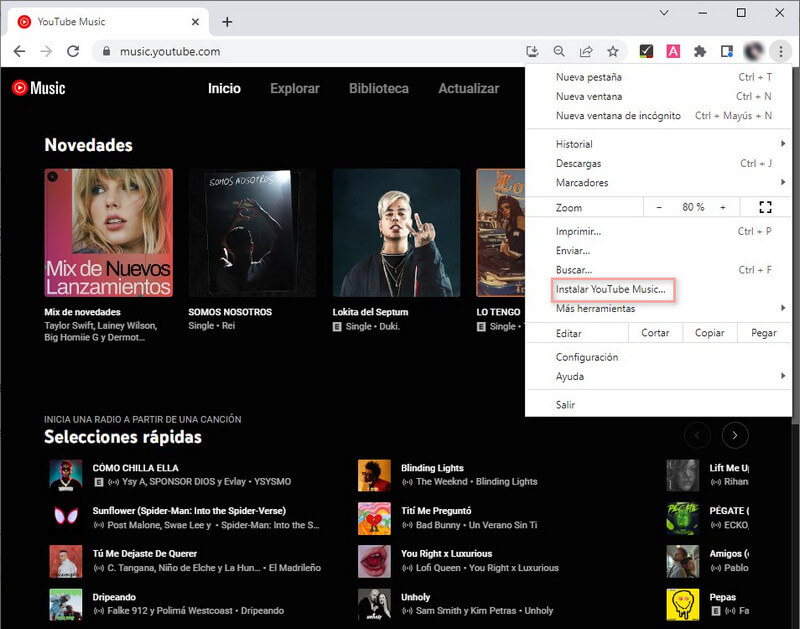Click the share page icon
This screenshot has height=629, width=800.
click(586, 51)
